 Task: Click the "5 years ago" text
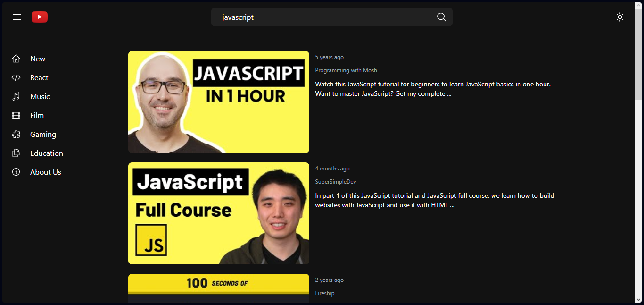pyautogui.click(x=330, y=57)
